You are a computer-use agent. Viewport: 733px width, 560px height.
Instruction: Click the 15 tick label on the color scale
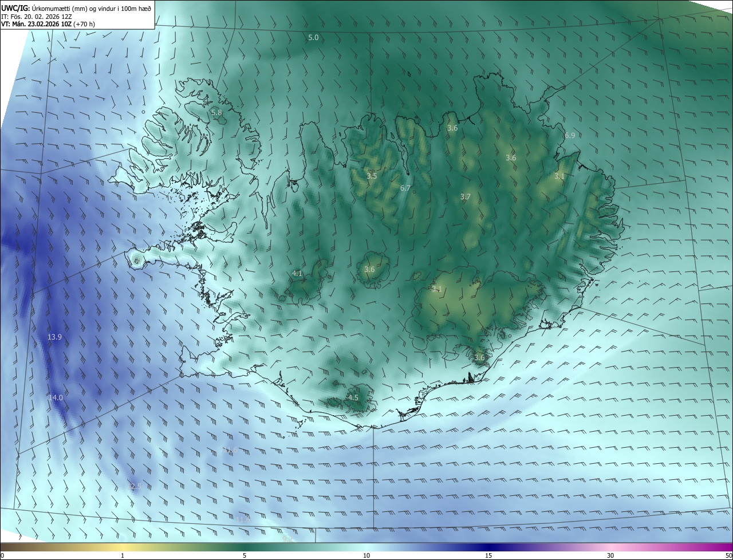(x=488, y=556)
